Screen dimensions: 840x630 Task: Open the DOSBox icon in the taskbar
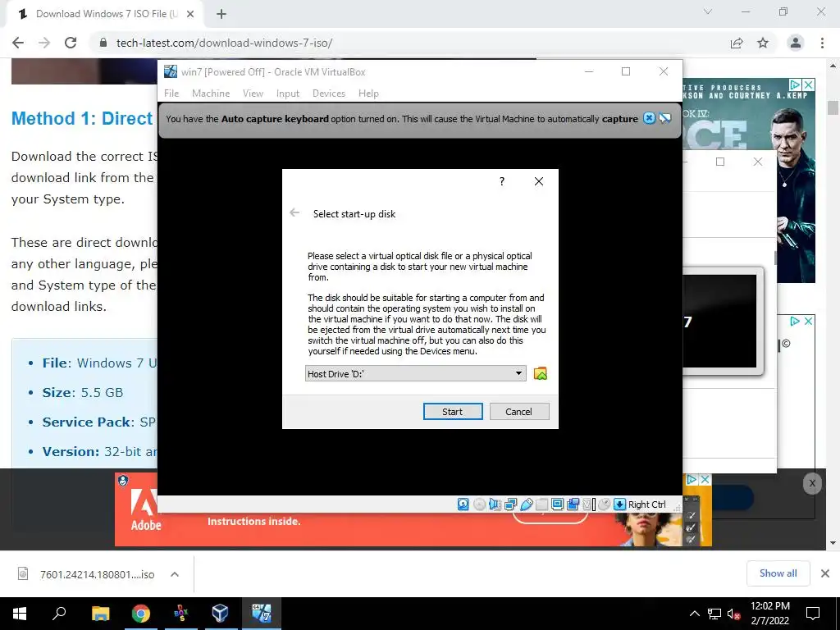click(181, 613)
